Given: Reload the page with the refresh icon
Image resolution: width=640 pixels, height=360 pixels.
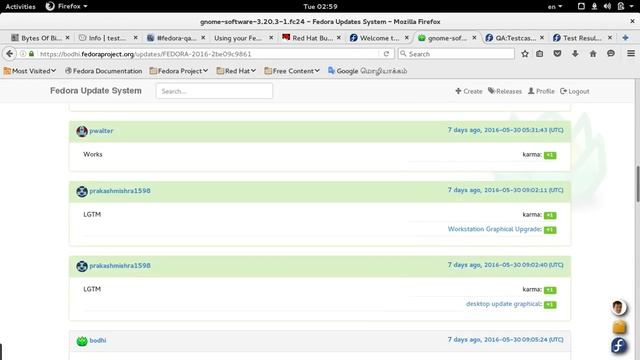Looking at the screenshot, I should click(x=386, y=54).
